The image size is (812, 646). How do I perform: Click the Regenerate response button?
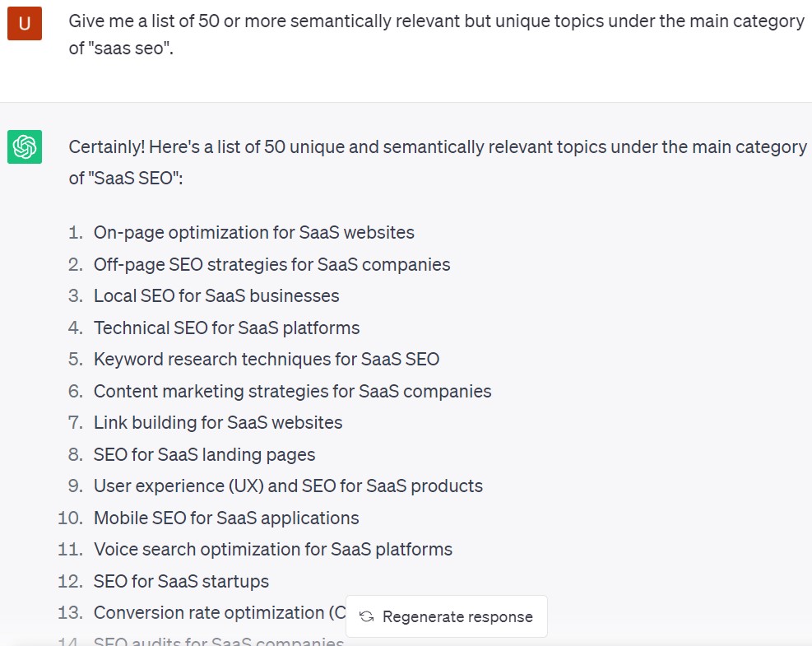447,616
